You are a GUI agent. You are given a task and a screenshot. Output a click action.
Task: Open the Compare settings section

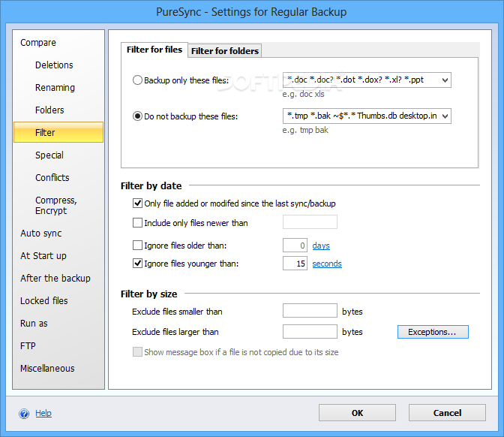[x=38, y=43]
